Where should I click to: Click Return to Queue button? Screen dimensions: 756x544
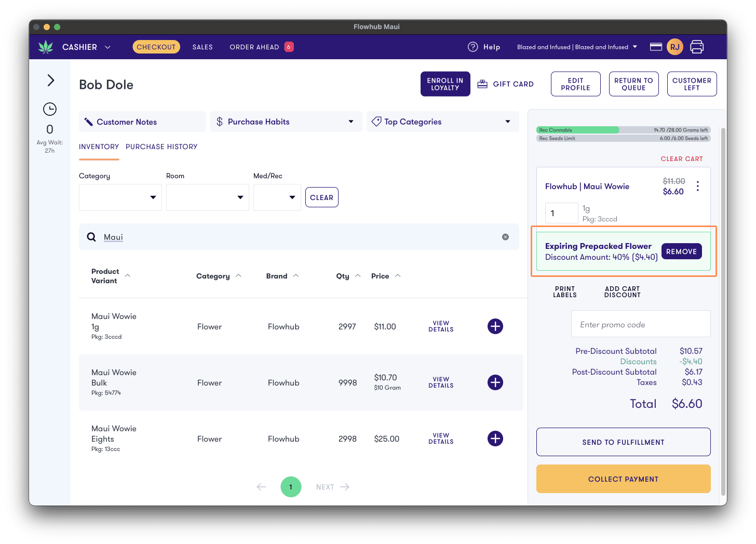pyautogui.click(x=634, y=84)
